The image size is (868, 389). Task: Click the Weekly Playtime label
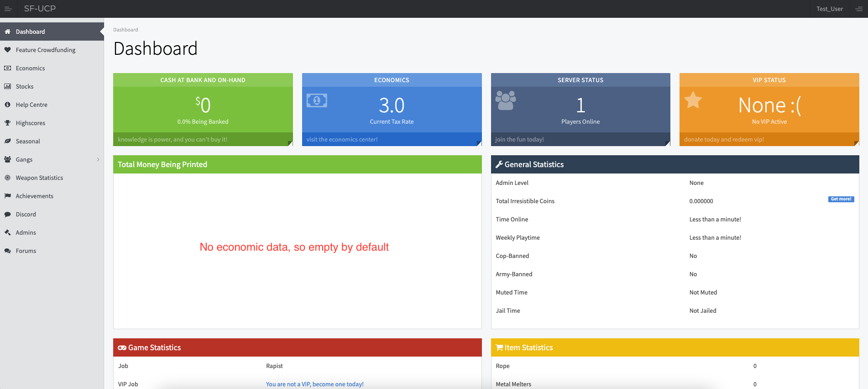(x=518, y=237)
